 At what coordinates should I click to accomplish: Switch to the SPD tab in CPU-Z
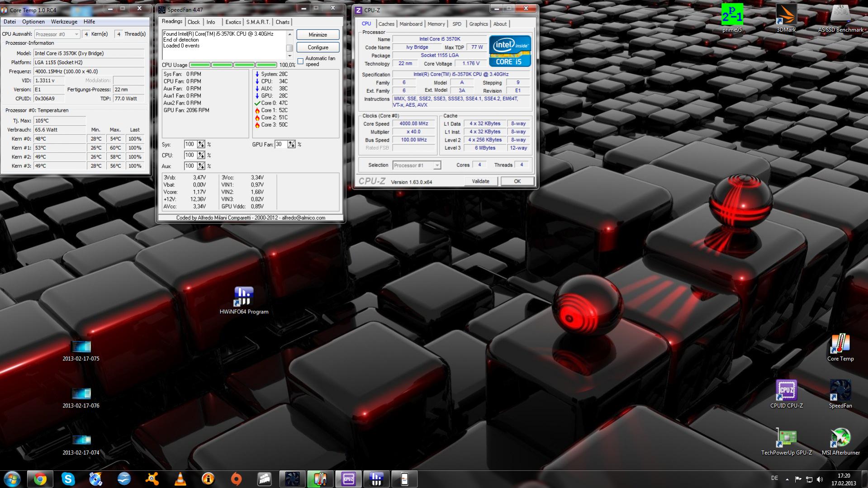[457, 24]
